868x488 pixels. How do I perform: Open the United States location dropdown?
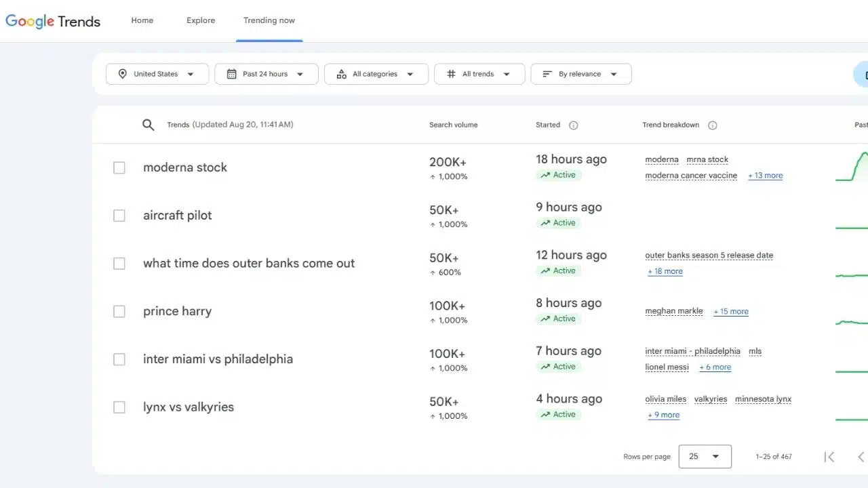tap(157, 74)
